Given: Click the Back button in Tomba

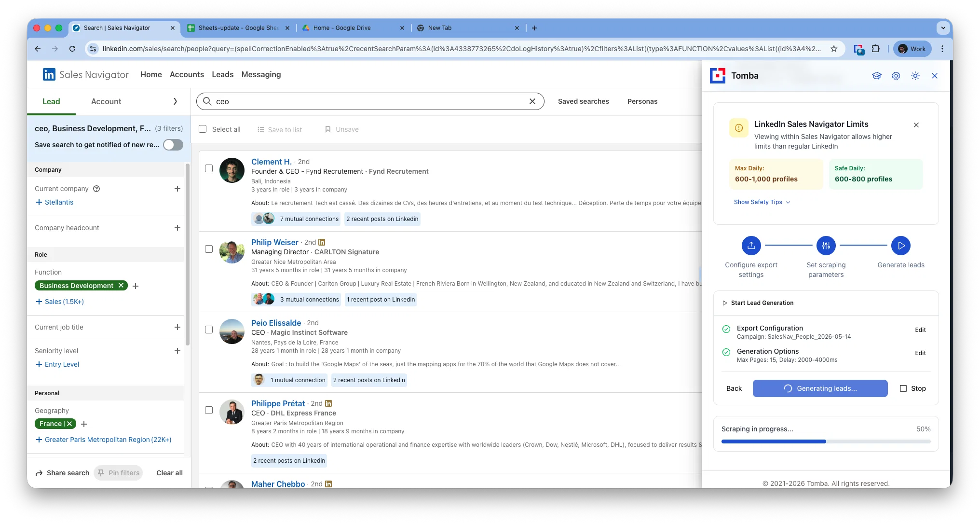Looking at the screenshot, I should pos(734,388).
